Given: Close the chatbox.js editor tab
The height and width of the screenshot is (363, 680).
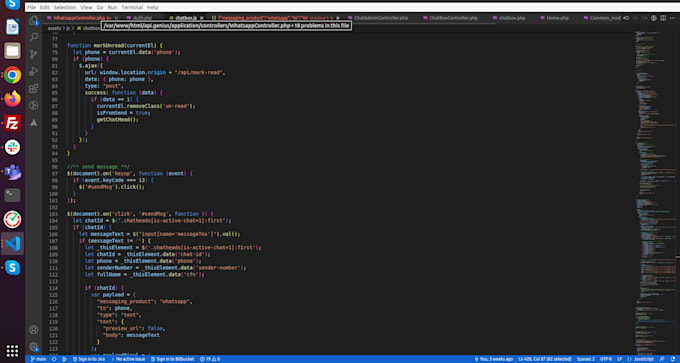Looking at the screenshot, I should [202, 18].
